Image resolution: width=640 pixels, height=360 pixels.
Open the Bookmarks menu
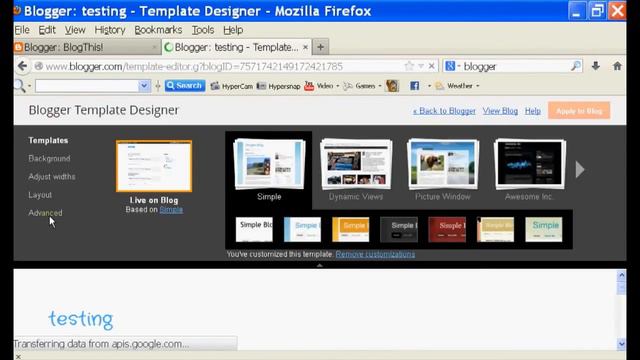[158, 30]
